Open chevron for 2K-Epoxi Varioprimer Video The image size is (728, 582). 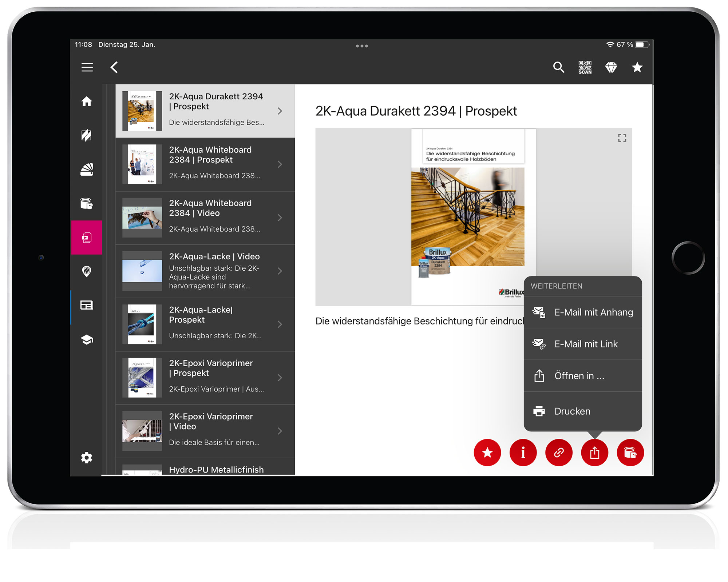(280, 431)
